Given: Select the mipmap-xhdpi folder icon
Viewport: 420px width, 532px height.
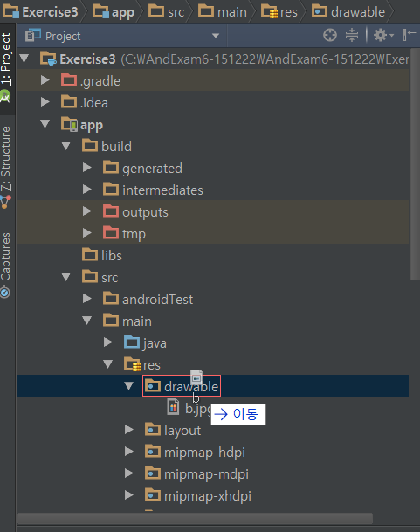Looking at the screenshot, I should [153, 494].
